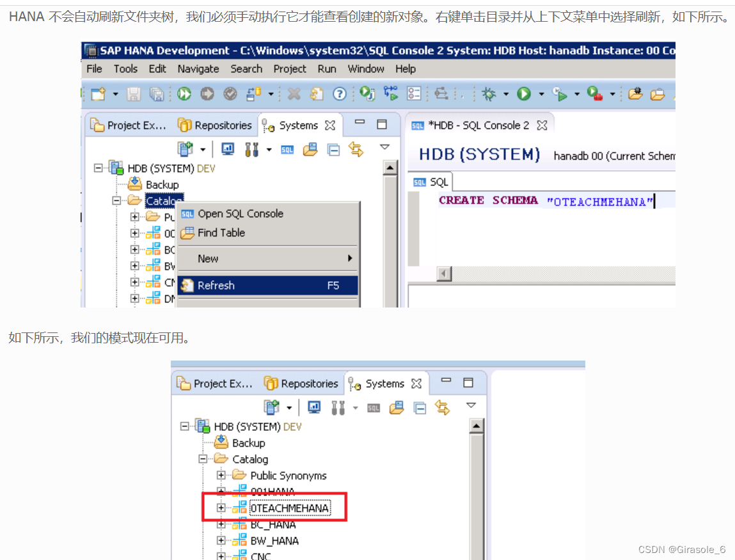
Task: Click gray SQL icon in second screenshot's Systems toolbar
Action: point(374,408)
